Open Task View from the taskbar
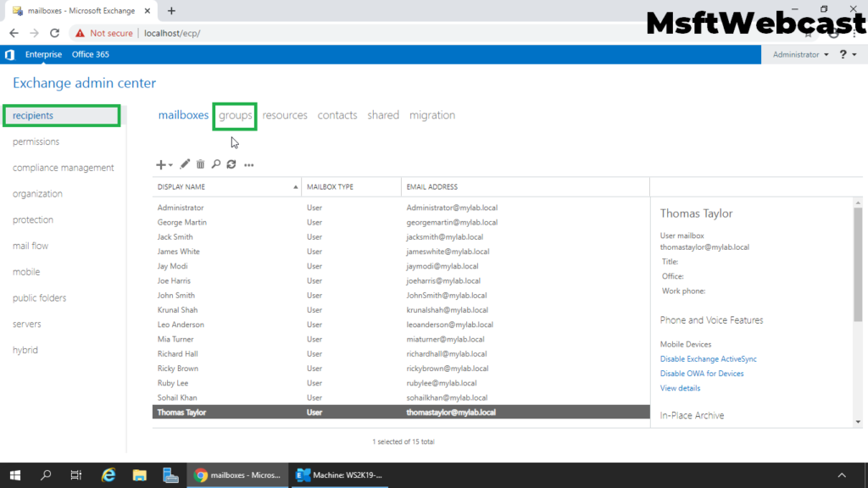Image resolution: width=868 pixels, height=488 pixels. 76,475
